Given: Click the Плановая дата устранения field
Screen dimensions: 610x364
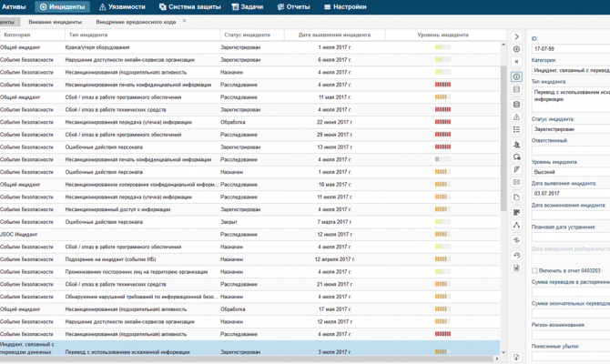Looking at the screenshot, I should pyautogui.click(x=571, y=237).
